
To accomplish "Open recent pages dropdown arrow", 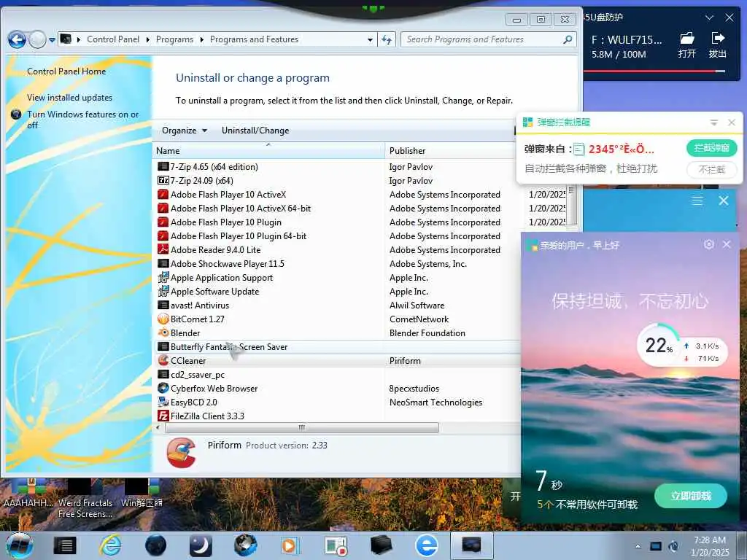I will click(52, 39).
